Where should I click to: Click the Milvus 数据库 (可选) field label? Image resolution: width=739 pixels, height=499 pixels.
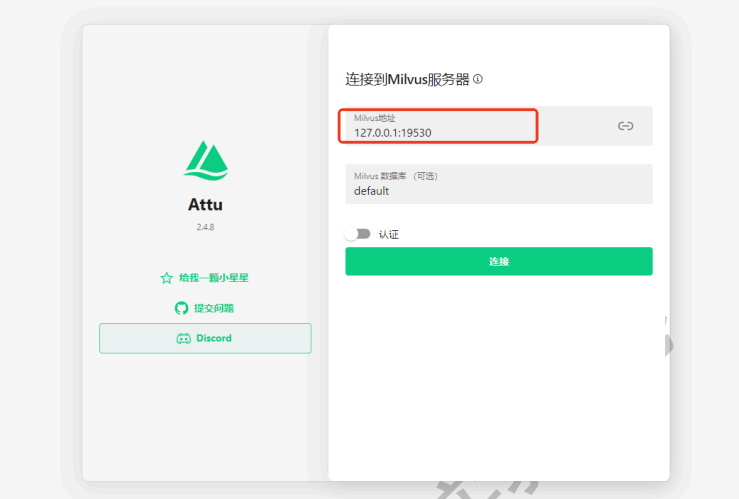(x=396, y=176)
